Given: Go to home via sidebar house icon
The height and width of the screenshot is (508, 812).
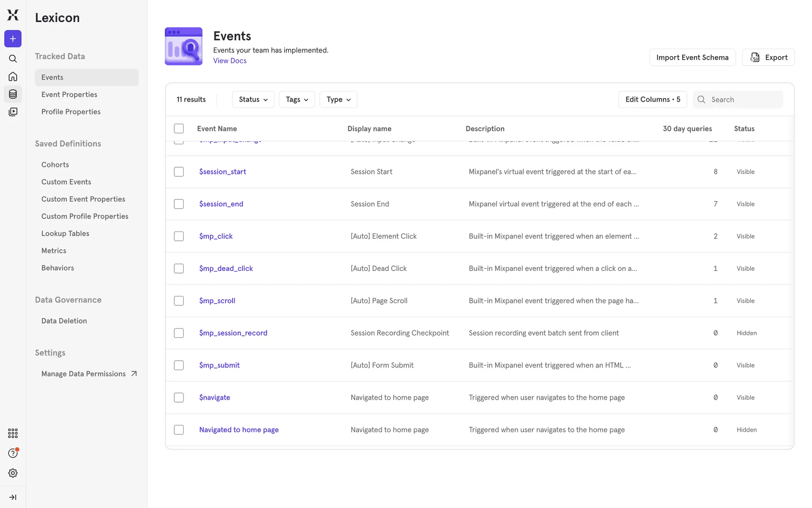Looking at the screenshot, I should pos(13,77).
